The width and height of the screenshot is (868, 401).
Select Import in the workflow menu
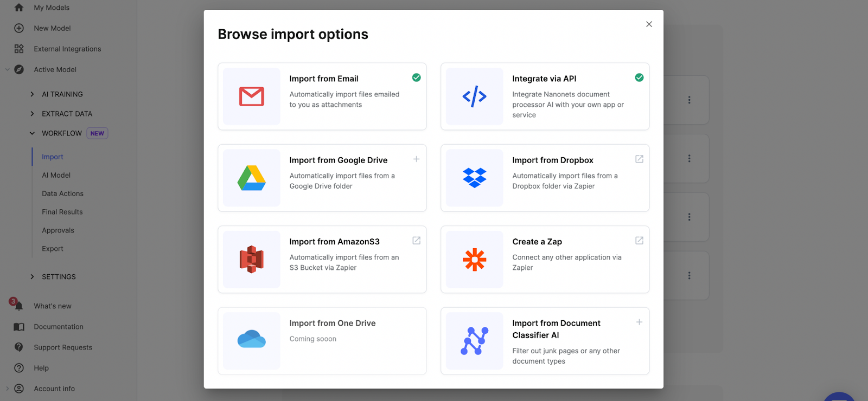pos(53,157)
